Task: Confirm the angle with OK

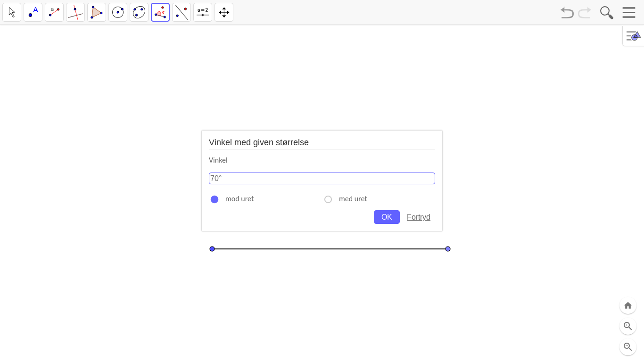Action: (x=387, y=217)
